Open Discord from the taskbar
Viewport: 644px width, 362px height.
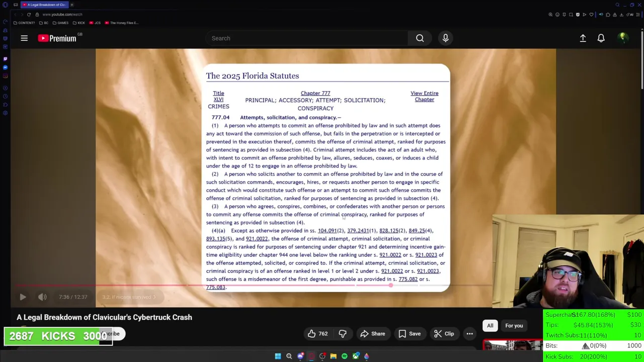click(x=300, y=356)
